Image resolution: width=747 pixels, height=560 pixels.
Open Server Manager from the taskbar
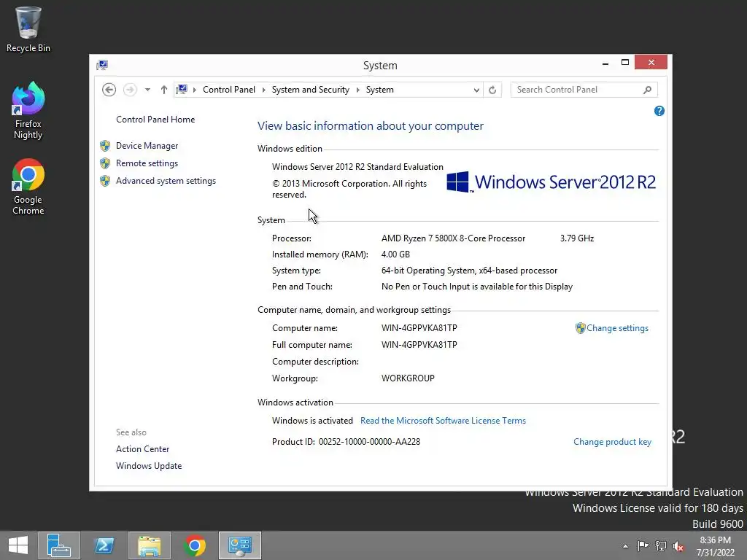(x=58, y=545)
